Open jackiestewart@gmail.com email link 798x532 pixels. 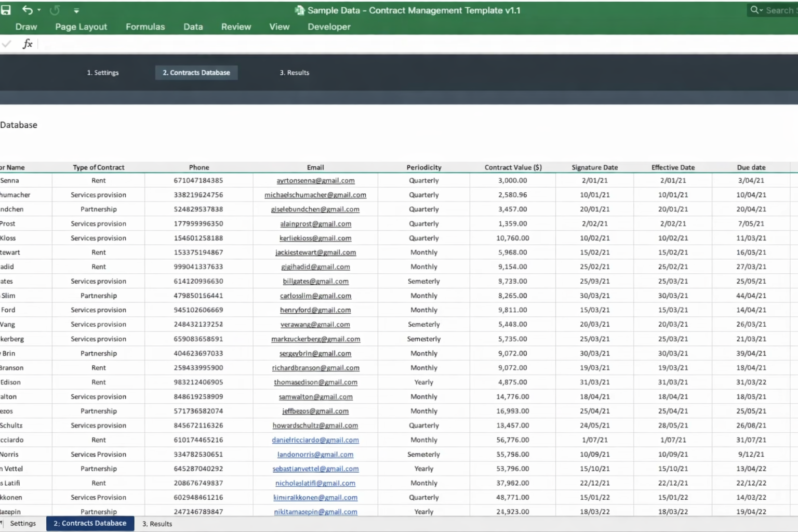pos(315,252)
